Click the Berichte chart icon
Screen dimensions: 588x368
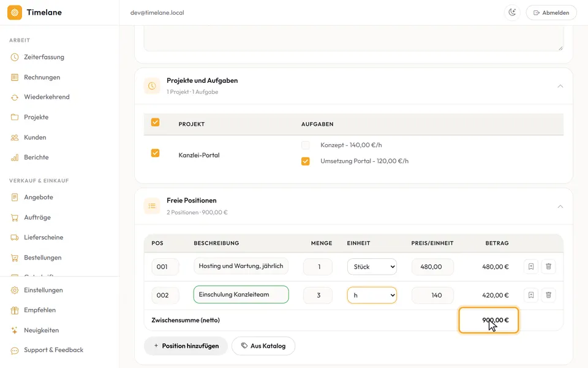15,158
